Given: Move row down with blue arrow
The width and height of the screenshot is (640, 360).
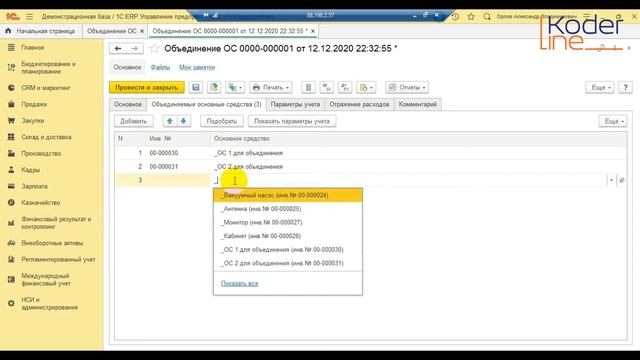Looking at the screenshot, I should (184, 121).
